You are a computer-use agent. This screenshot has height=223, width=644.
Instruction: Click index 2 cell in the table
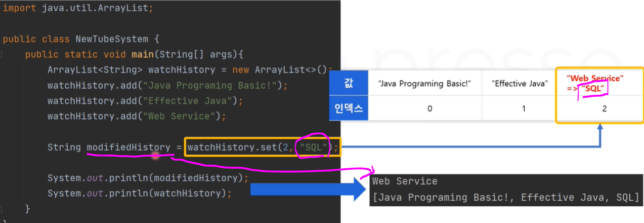pyautogui.click(x=600, y=108)
